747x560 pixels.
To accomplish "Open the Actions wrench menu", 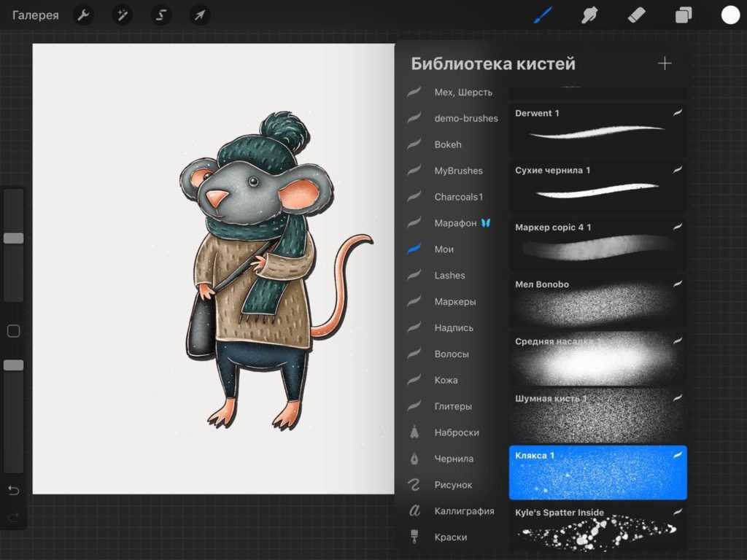I will (84, 15).
